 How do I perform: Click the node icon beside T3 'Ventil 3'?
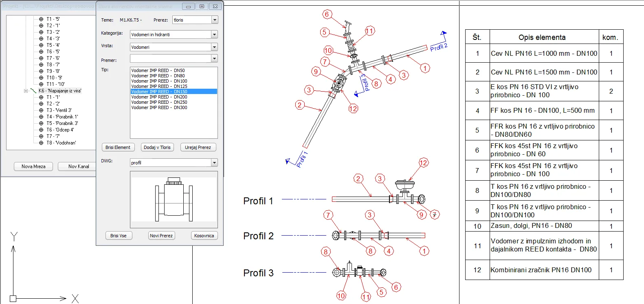coord(41,110)
